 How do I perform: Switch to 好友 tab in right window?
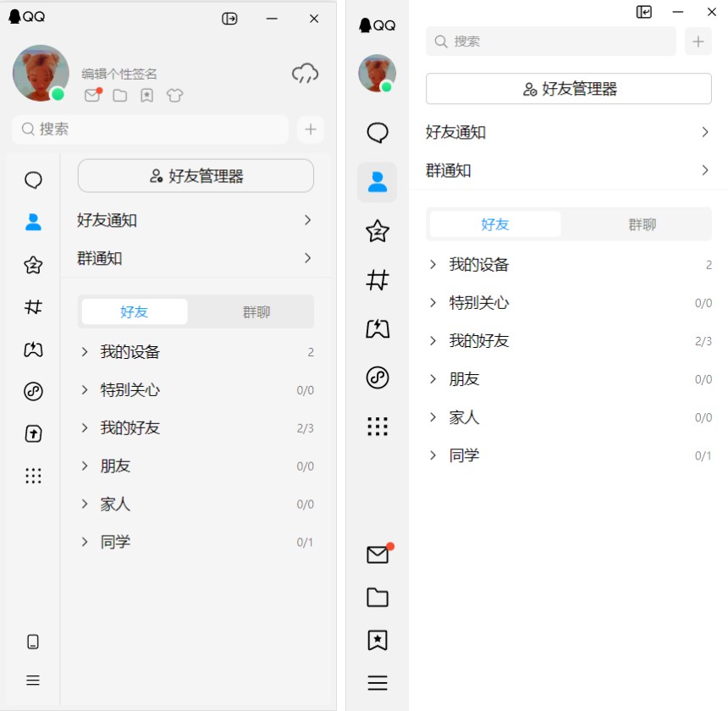495,224
